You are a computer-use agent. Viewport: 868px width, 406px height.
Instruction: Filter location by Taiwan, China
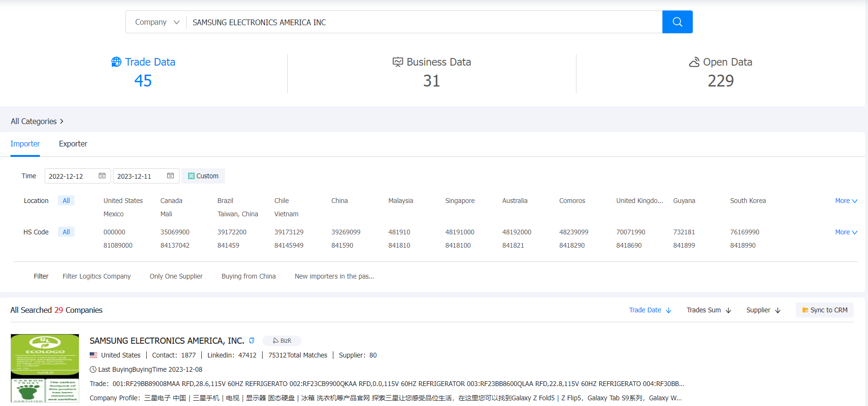point(238,214)
